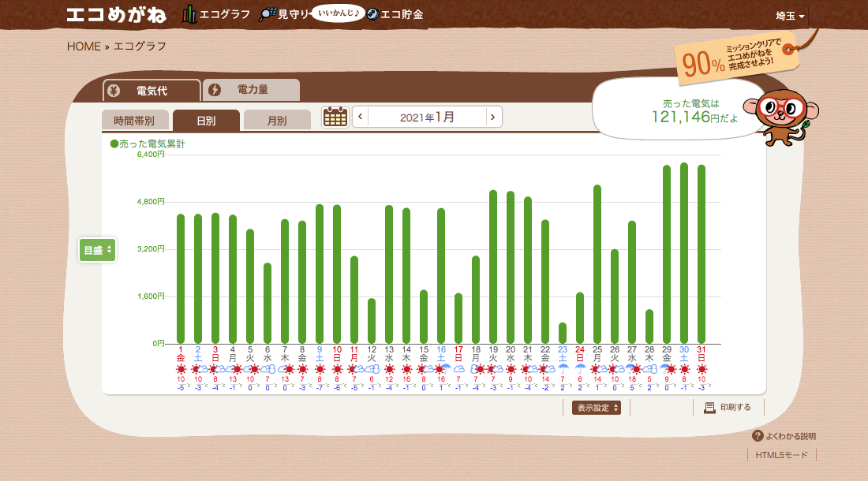Expand the 目盛 scale dropdown
The height and width of the screenshot is (481, 868).
click(98, 250)
